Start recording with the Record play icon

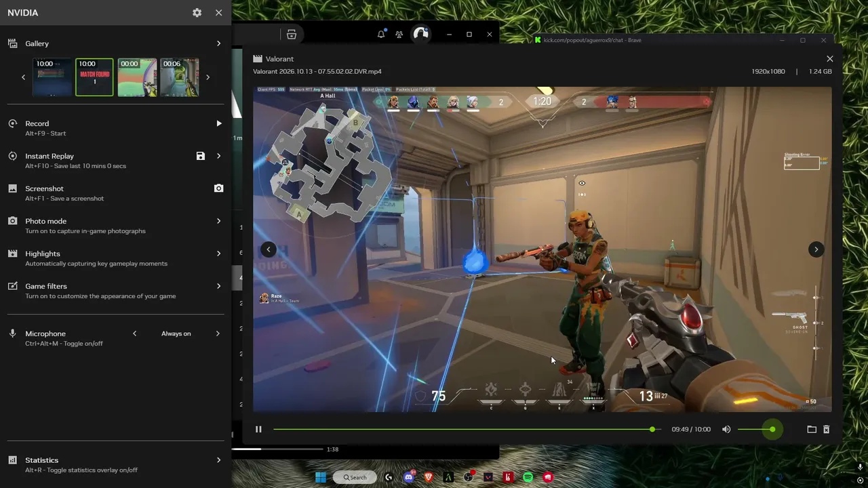tap(218, 123)
